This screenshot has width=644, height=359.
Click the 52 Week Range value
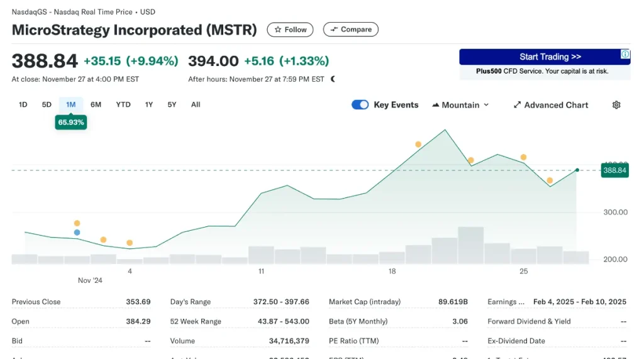[284, 321]
